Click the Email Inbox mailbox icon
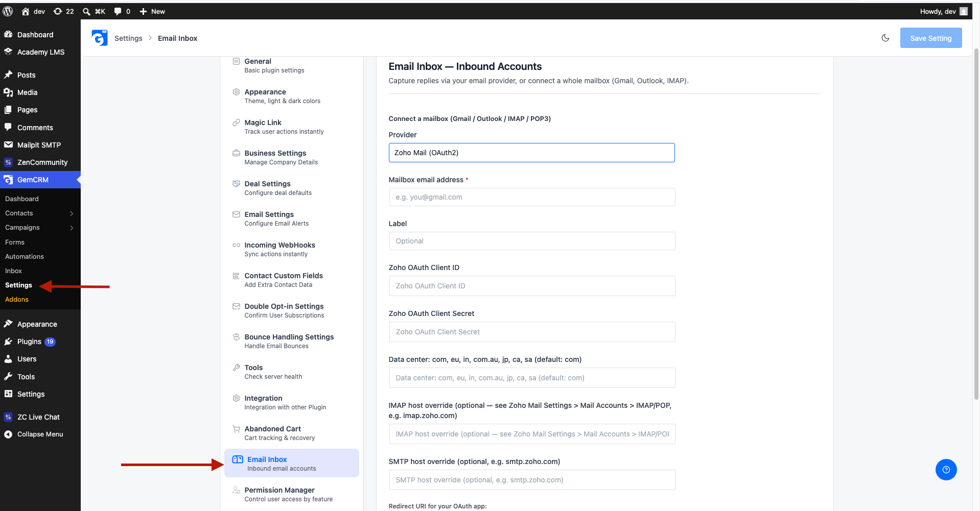Screen dimensions: 980x511 point(238,459)
